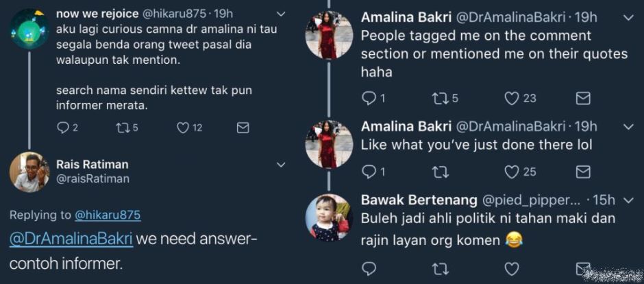Reply to Amalina's 'People tagged me' tweet

click(369, 99)
